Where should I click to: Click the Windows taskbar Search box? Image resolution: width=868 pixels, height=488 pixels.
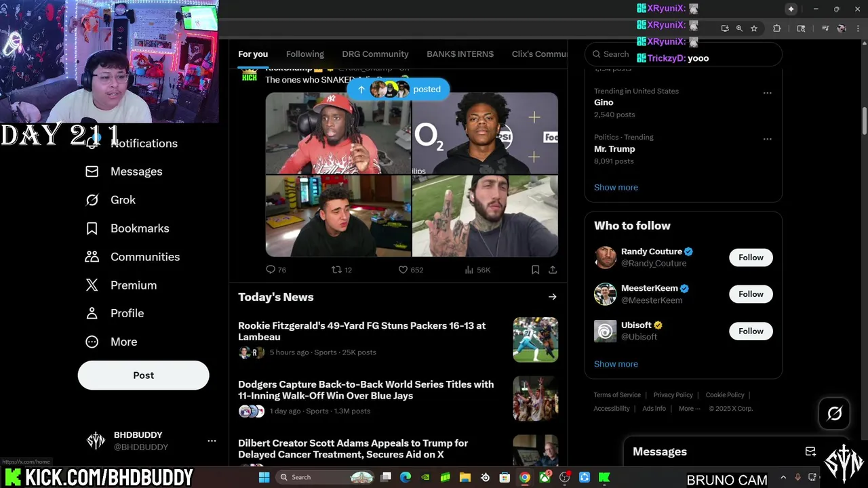tap(326, 477)
